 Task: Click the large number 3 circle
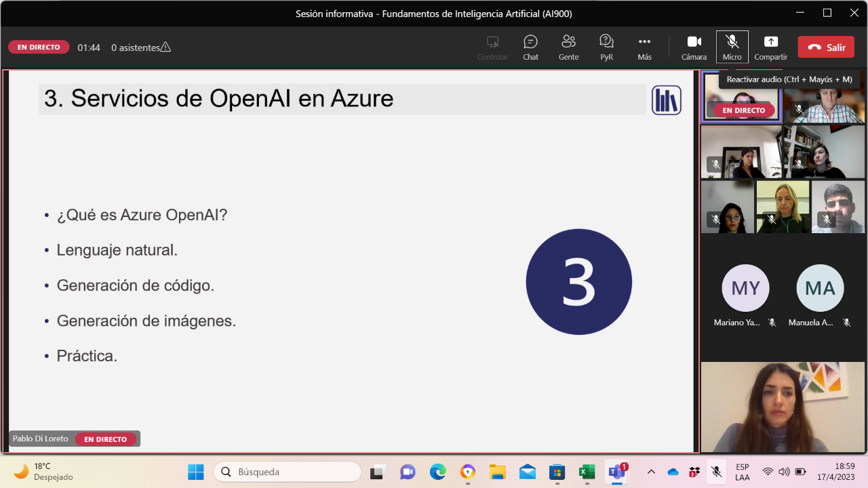pyautogui.click(x=578, y=282)
